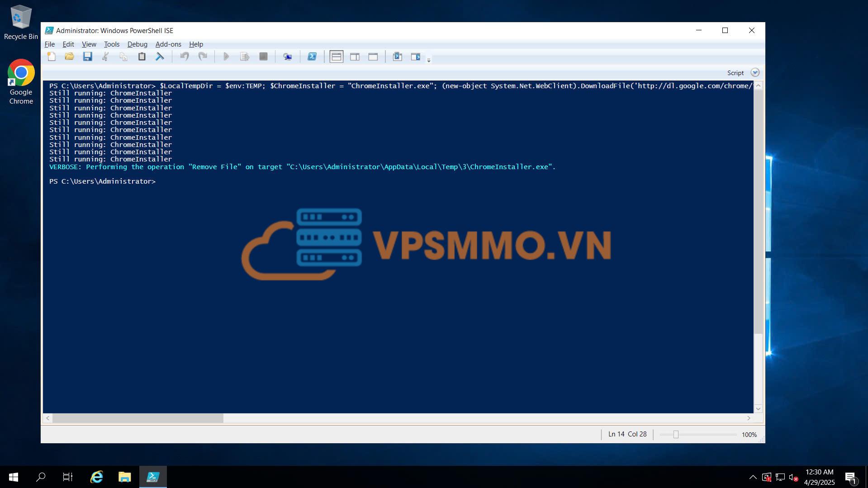The width and height of the screenshot is (868, 488).
Task: Save the script using the floppy disk icon
Action: point(87,57)
